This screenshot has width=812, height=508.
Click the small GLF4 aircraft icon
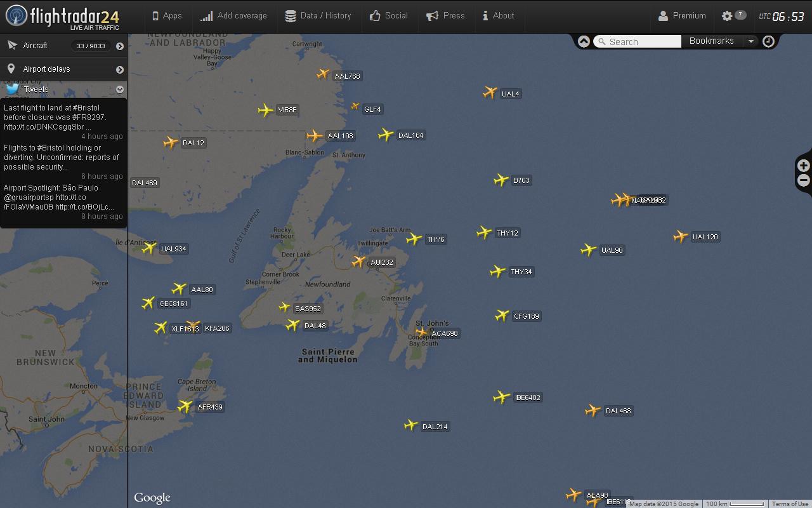355,107
